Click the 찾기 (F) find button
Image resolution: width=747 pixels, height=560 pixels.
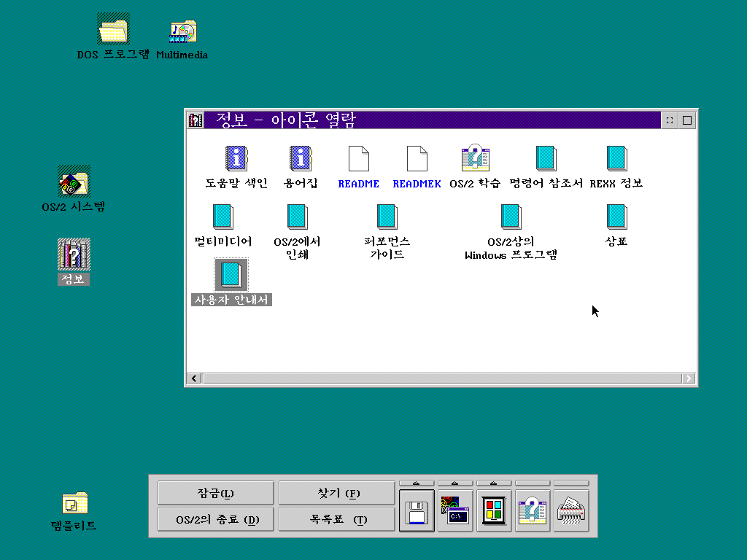[x=337, y=493]
